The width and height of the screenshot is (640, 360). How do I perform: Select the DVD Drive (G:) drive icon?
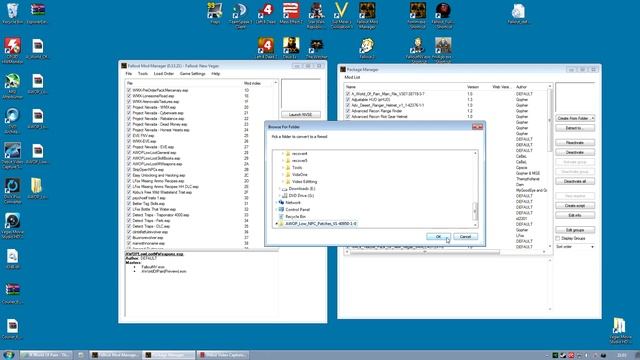pos(284,196)
